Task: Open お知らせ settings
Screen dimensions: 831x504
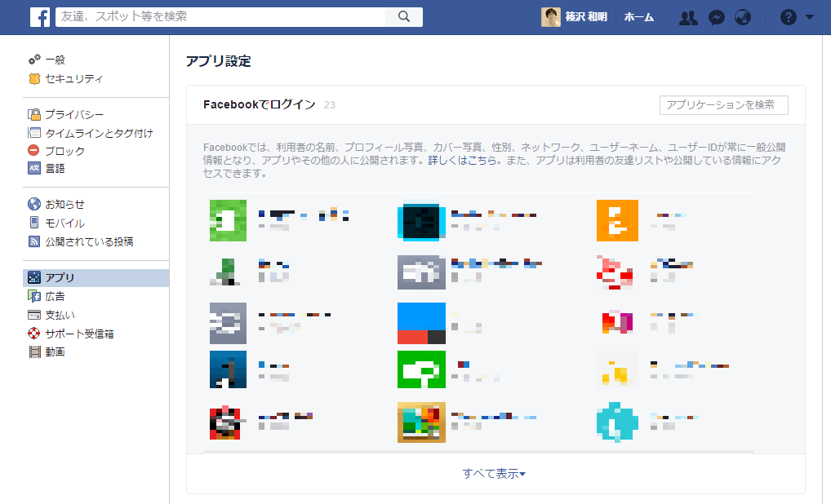Action: 64,205
